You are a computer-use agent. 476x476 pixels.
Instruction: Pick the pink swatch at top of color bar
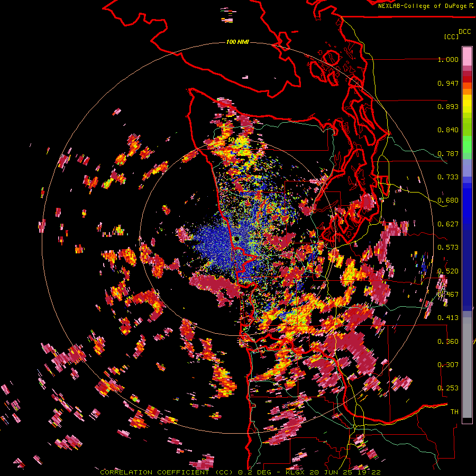[x=467, y=56]
